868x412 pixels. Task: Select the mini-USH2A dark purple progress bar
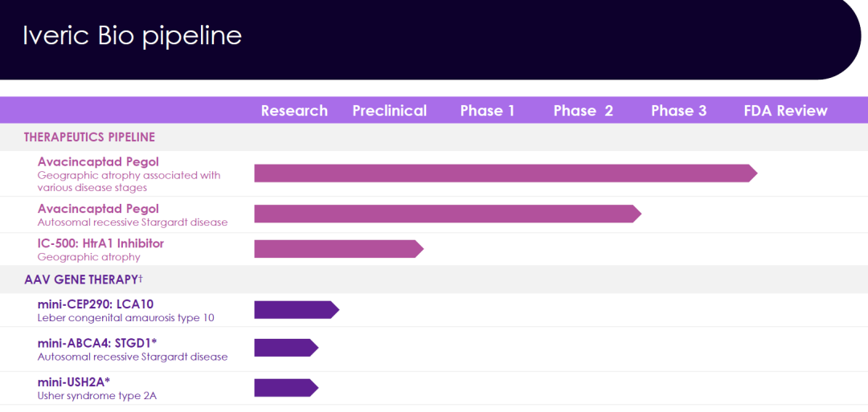pyautogui.click(x=285, y=388)
